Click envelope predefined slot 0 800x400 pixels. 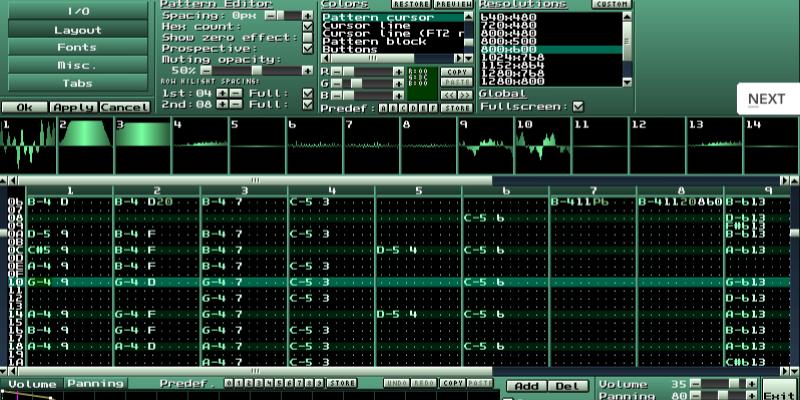coord(229,383)
